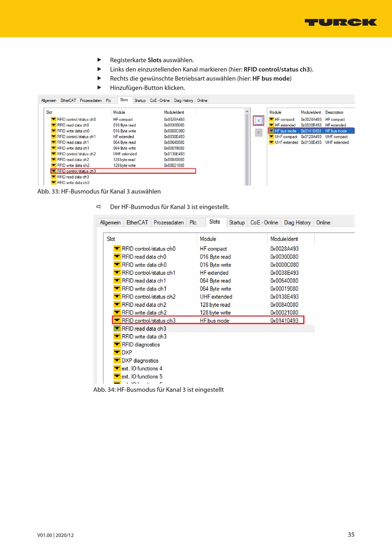Viewport: 392px width, 554px height.
Task: Open Diag History tab in Abb. 33 screenshot
Action: (184, 101)
